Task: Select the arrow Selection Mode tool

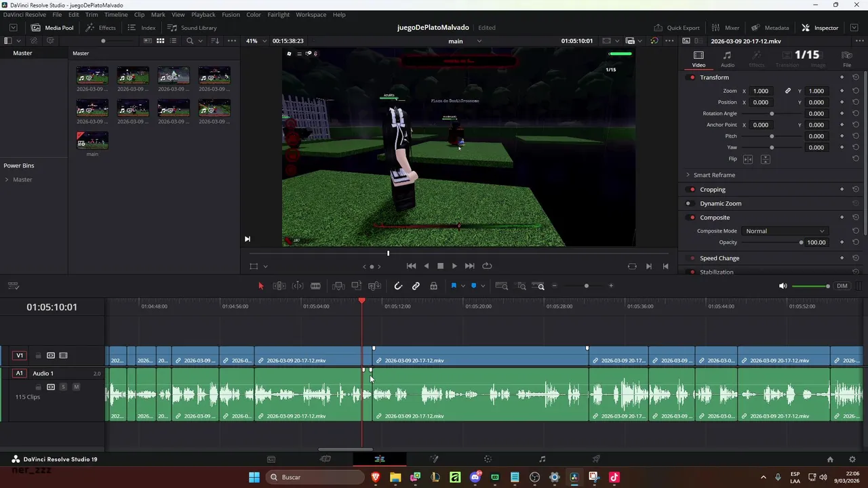Action: [x=260, y=286]
